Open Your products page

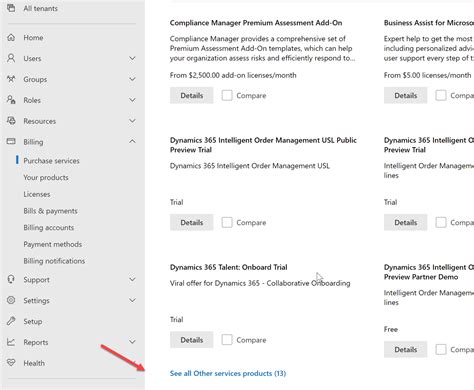[46, 177]
